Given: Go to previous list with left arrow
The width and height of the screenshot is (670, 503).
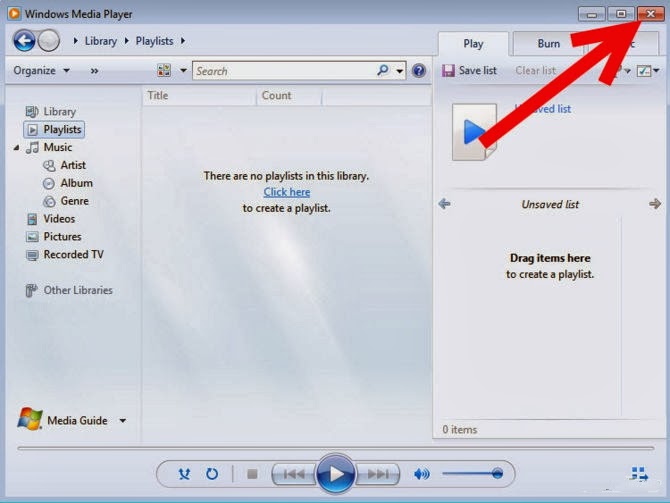Looking at the screenshot, I should (x=444, y=204).
